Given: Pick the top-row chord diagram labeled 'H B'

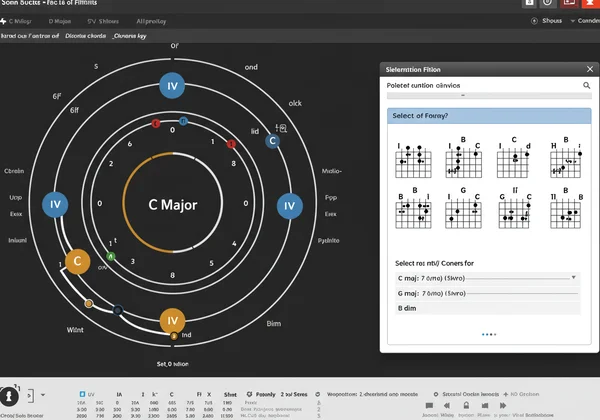Looking at the screenshot, I should (x=566, y=158).
